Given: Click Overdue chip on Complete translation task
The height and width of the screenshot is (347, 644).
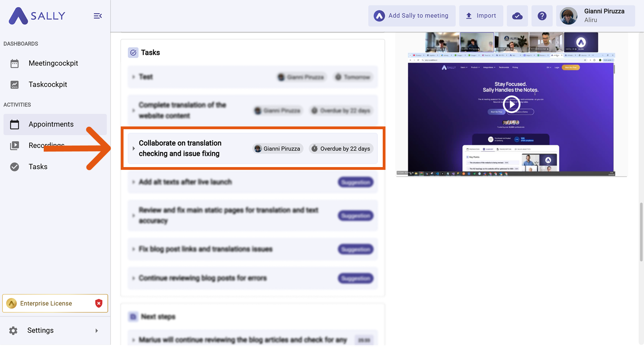Looking at the screenshot, I should pos(341,111).
